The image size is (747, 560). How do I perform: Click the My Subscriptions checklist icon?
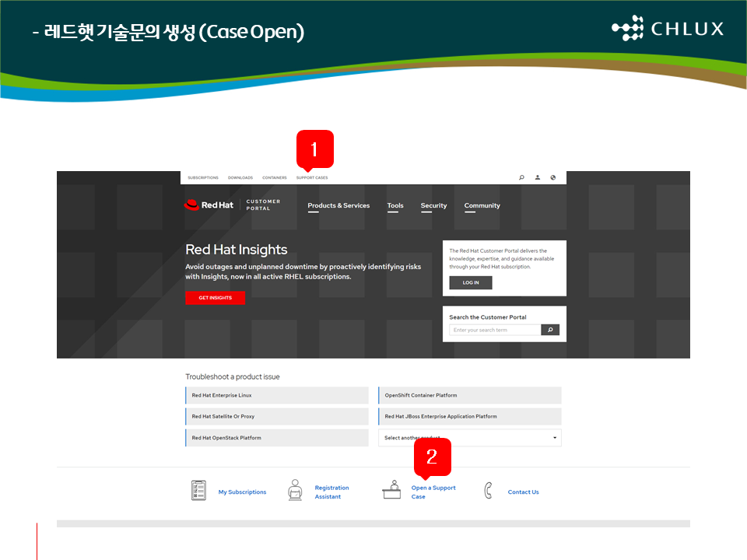(x=198, y=491)
